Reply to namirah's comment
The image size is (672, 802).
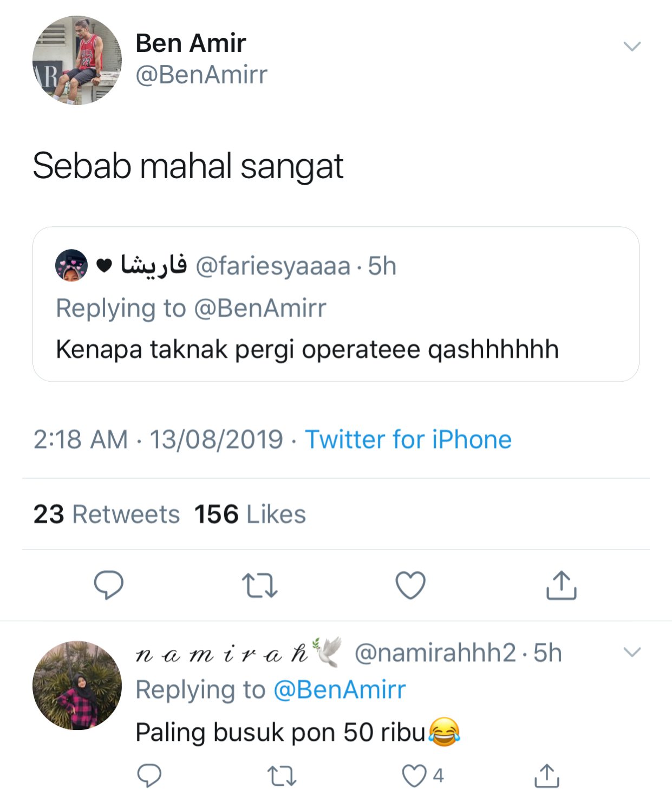click(x=149, y=775)
